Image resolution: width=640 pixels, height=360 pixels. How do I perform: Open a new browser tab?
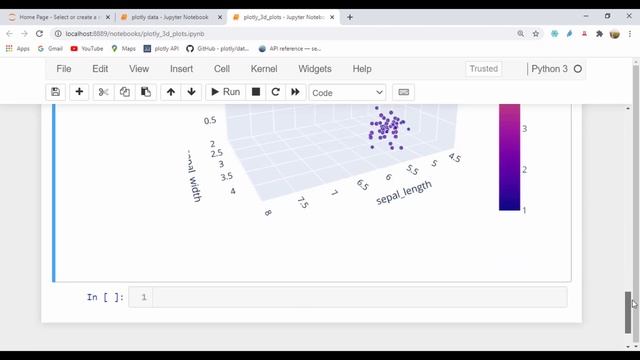pos(350,17)
